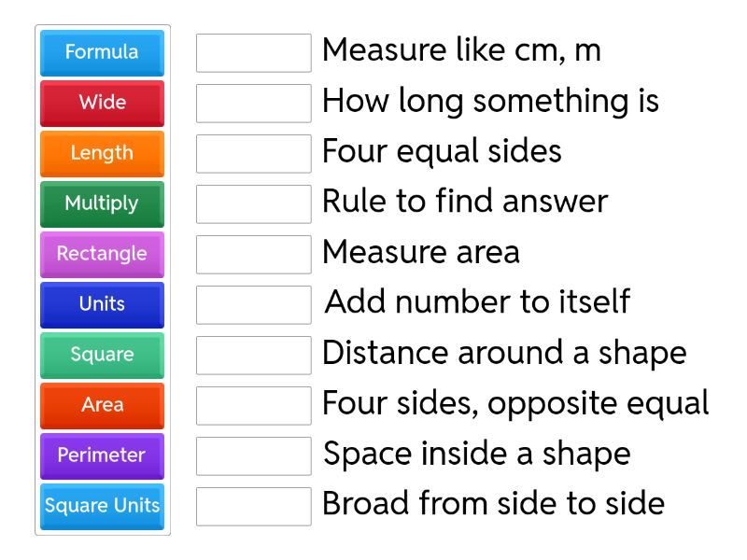
Task: Click the green Multiply tile
Action: [102, 203]
